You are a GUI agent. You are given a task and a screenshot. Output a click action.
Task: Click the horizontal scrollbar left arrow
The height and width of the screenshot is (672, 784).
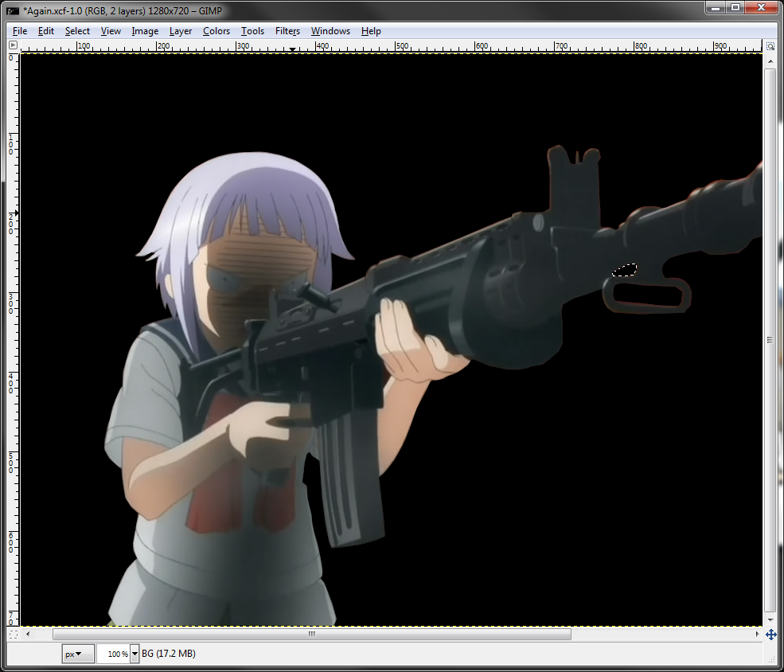(x=28, y=634)
